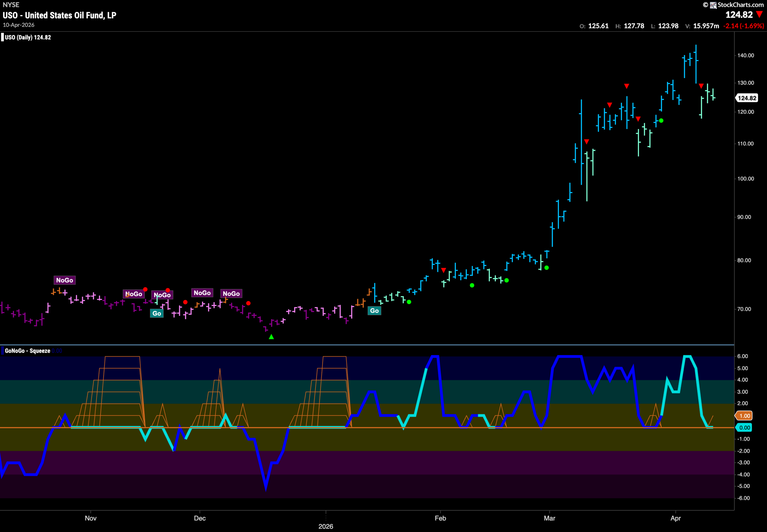
Task: Click the red down arrow beside header price
Action: (760, 14)
